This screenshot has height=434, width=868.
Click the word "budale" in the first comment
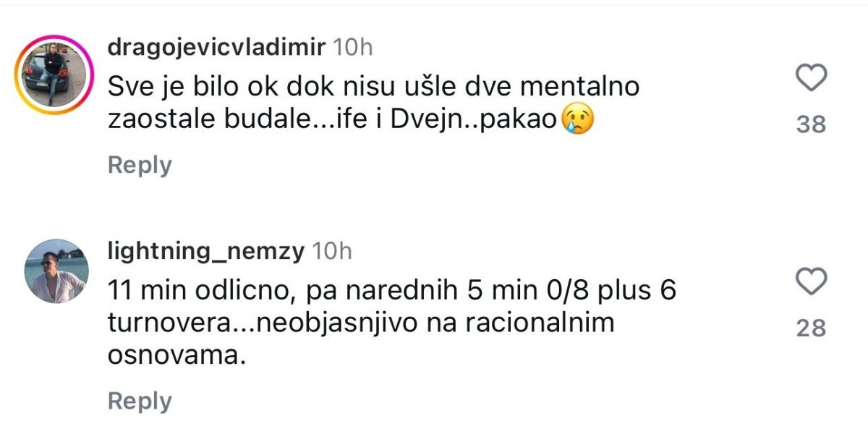click(x=268, y=121)
